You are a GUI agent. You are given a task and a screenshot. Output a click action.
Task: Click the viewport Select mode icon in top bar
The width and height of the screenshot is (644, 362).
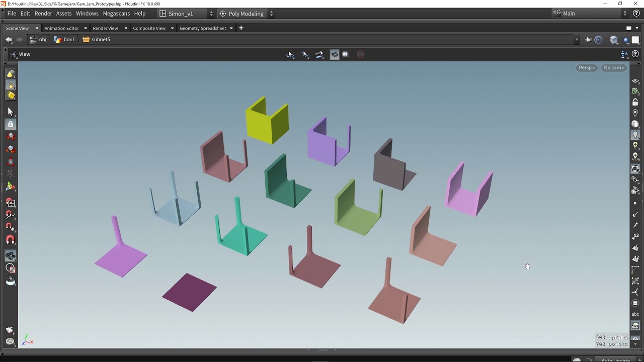[290, 54]
